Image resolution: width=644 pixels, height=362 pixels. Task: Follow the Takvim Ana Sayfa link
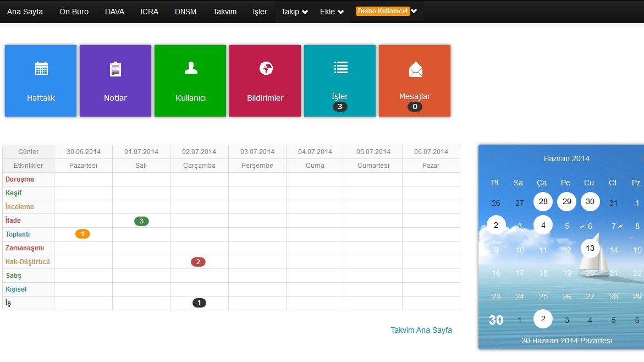point(421,330)
